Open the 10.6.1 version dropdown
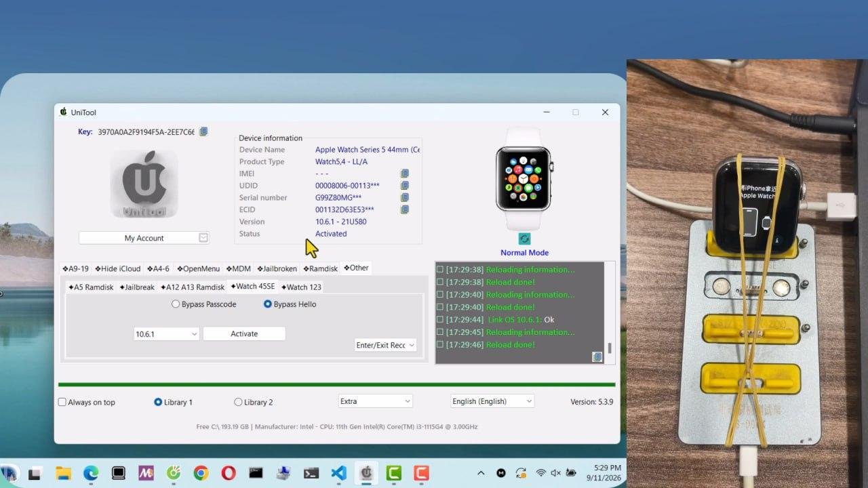 click(x=166, y=333)
